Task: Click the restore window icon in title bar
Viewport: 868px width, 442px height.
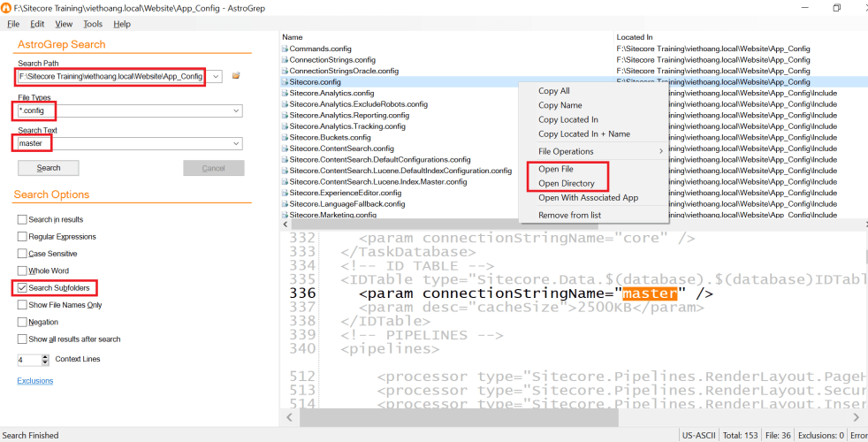Action: click(836, 8)
